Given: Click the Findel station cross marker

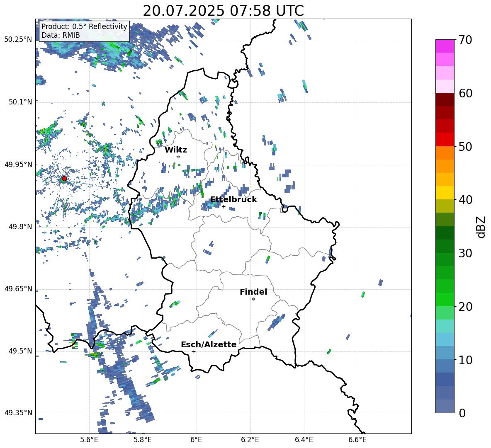Looking at the screenshot, I should point(253,299).
